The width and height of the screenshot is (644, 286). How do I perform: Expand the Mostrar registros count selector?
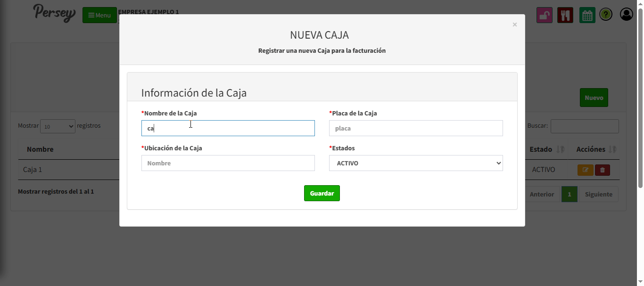click(x=58, y=126)
